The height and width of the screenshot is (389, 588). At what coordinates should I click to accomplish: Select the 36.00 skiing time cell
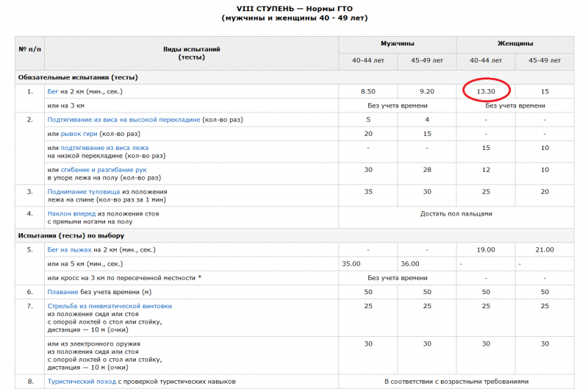click(409, 263)
